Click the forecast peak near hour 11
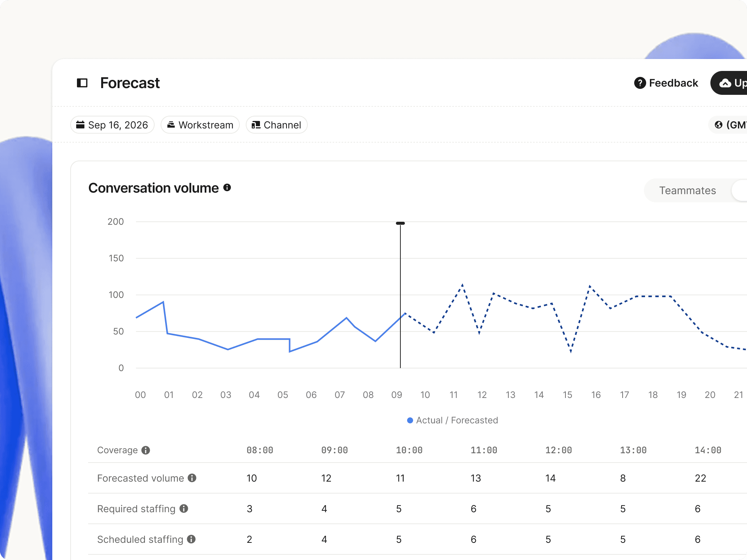 pyautogui.click(x=462, y=285)
